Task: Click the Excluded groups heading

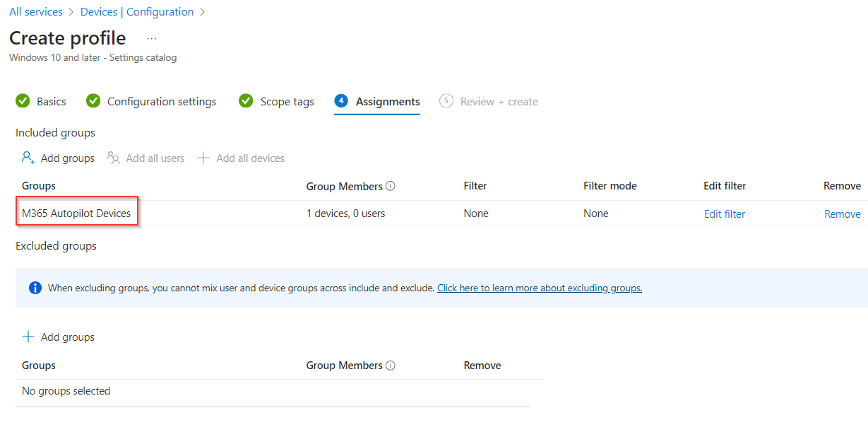Action: tap(56, 246)
